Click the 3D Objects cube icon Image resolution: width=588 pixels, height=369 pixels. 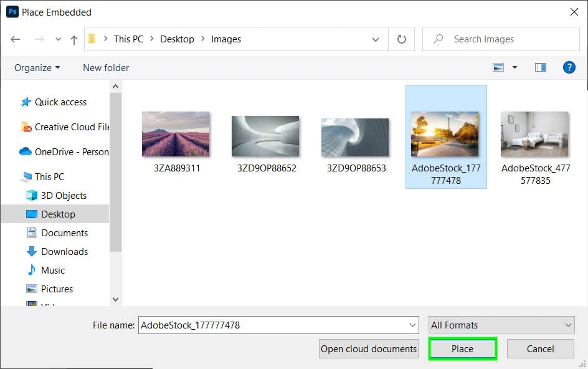tap(32, 195)
